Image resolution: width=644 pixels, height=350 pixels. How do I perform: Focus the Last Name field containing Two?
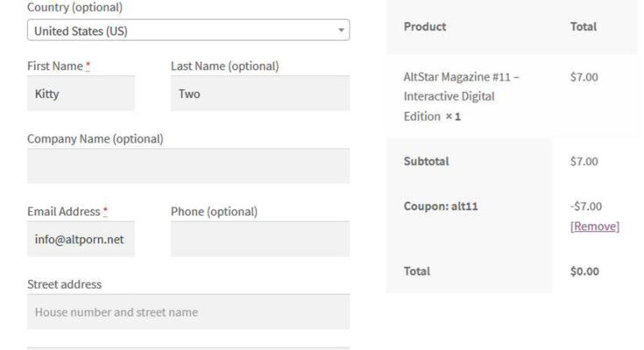pyautogui.click(x=259, y=94)
